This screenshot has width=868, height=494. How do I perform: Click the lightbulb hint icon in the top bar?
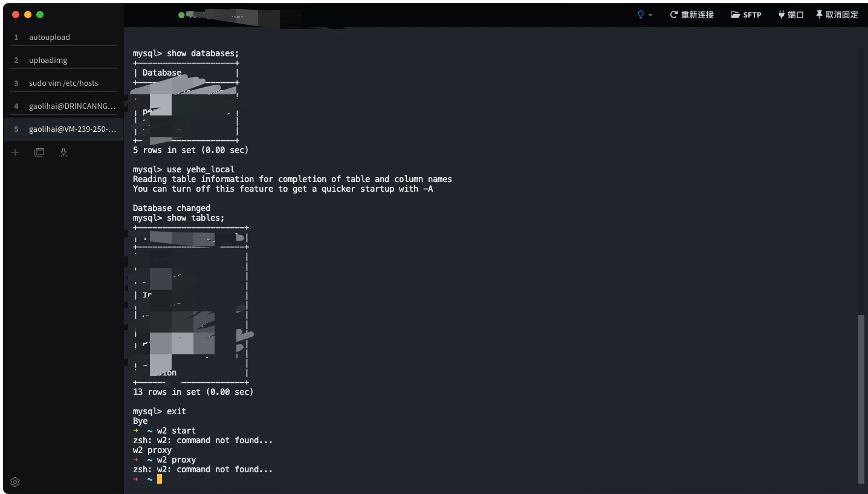click(641, 15)
